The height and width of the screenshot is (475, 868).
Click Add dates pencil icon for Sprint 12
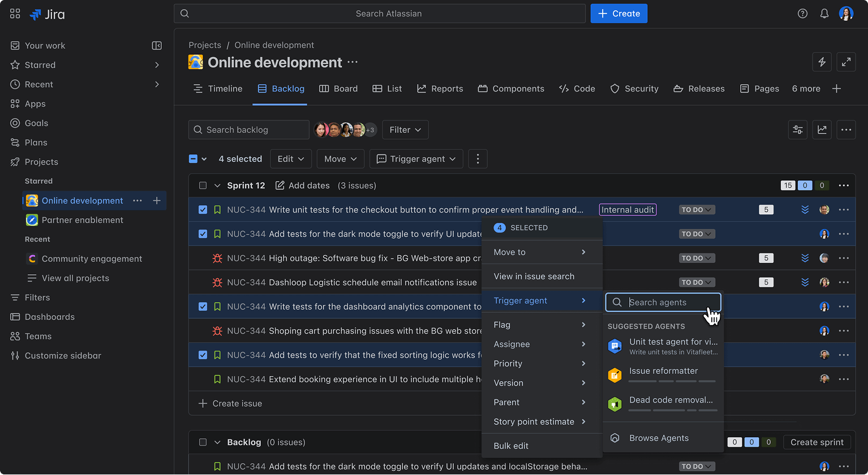280,185
